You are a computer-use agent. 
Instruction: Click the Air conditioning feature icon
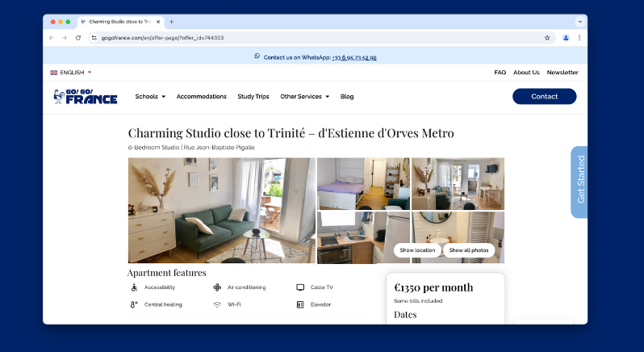[x=216, y=287]
